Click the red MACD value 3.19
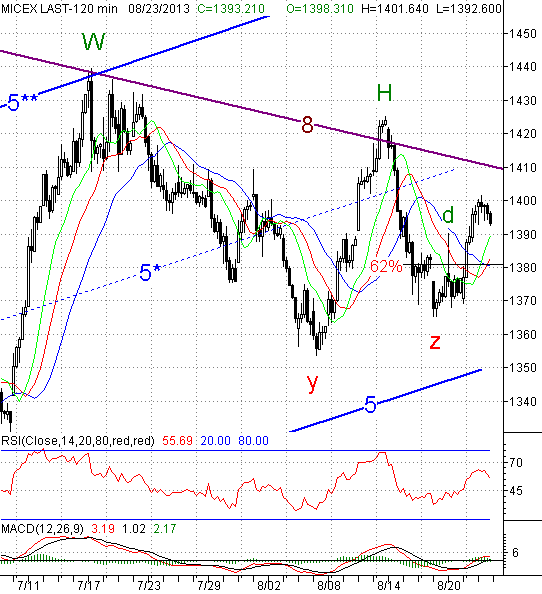This screenshot has height=594, width=542. tap(103, 528)
